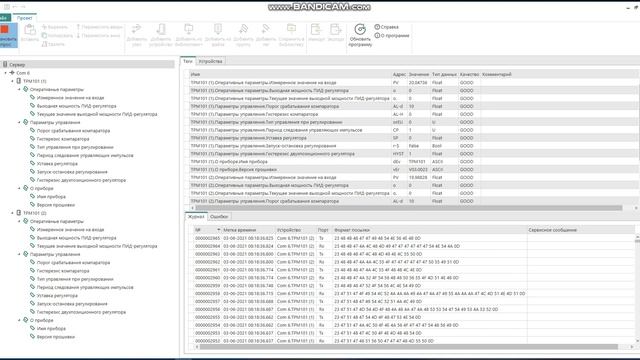This screenshot has width=640, height=360.
Task: Click Move down (Переместить вниз)
Action: coord(98,36)
